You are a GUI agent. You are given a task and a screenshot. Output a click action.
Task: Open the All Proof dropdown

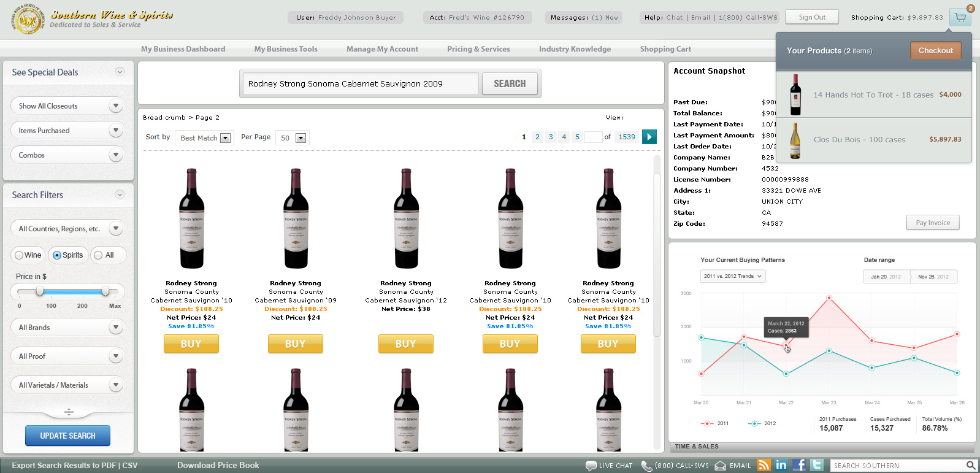click(67, 356)
